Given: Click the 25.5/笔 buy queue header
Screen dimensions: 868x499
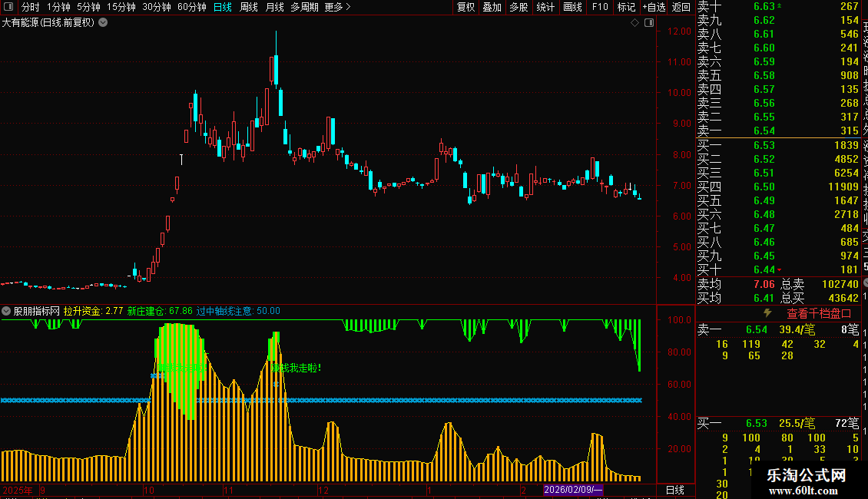Looking at the screenshot, I should (797, 423).
